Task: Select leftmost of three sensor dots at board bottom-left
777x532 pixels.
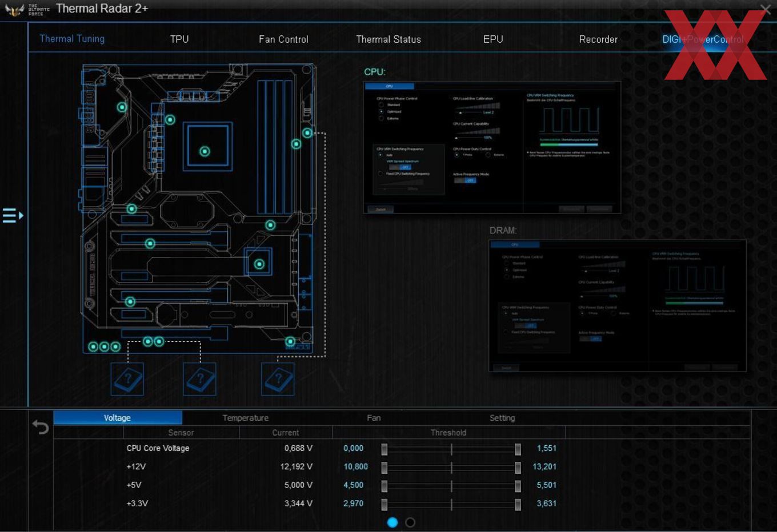Action: coord(94,346)
